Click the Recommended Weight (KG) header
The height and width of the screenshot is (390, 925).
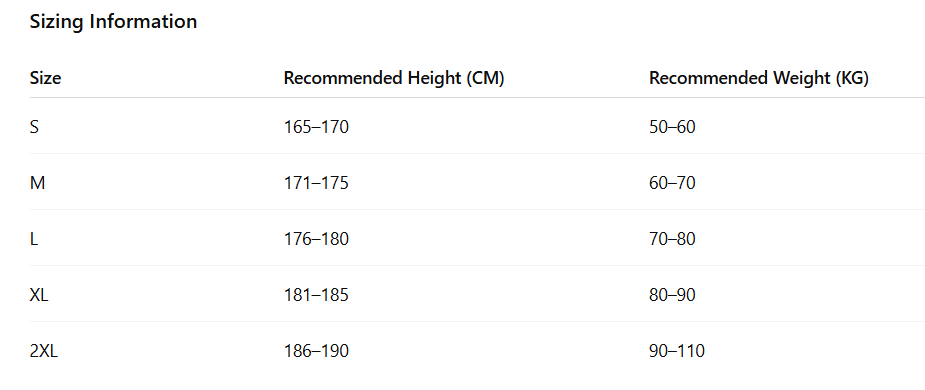759,78
